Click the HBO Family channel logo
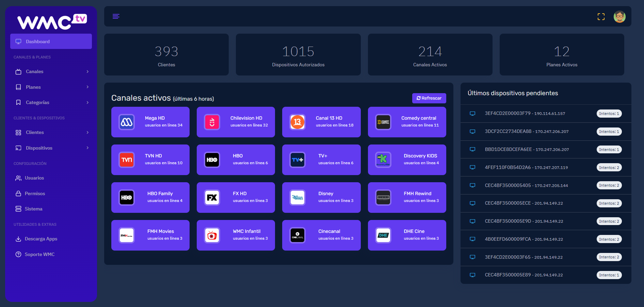644x307 pixels. tap(127, 198)
